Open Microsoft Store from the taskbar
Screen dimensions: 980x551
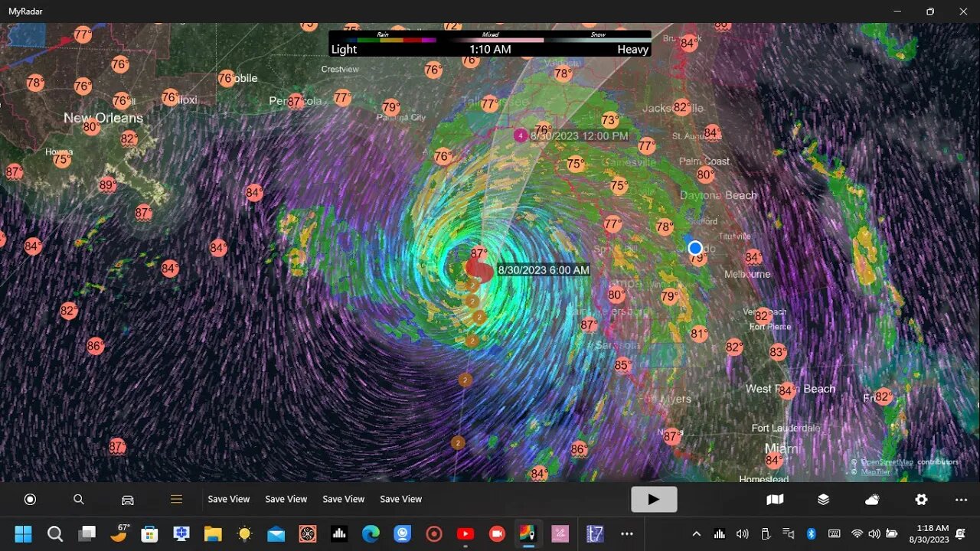coord(150,533)
